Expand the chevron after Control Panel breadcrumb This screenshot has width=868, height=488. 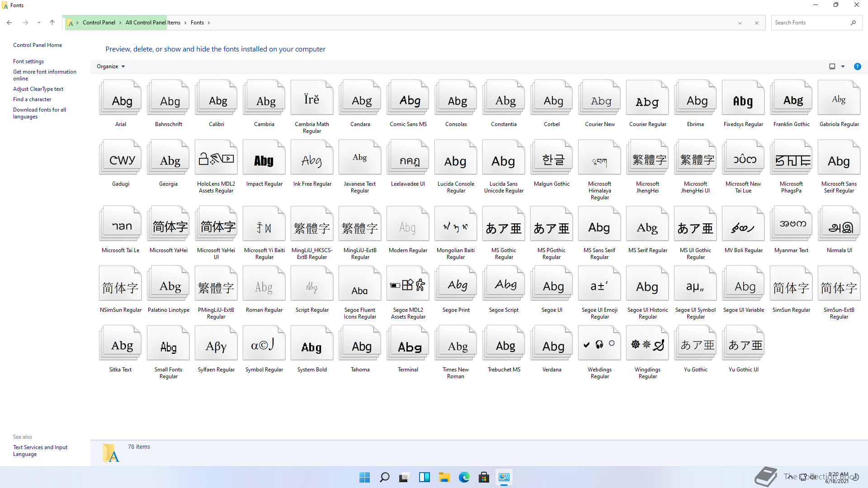tap(120, 23)
